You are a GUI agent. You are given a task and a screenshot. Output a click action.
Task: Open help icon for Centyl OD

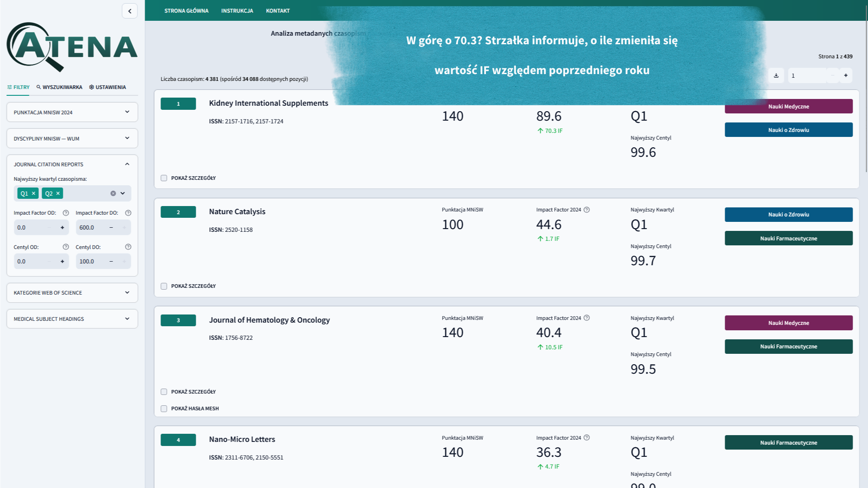coord(66,247)
